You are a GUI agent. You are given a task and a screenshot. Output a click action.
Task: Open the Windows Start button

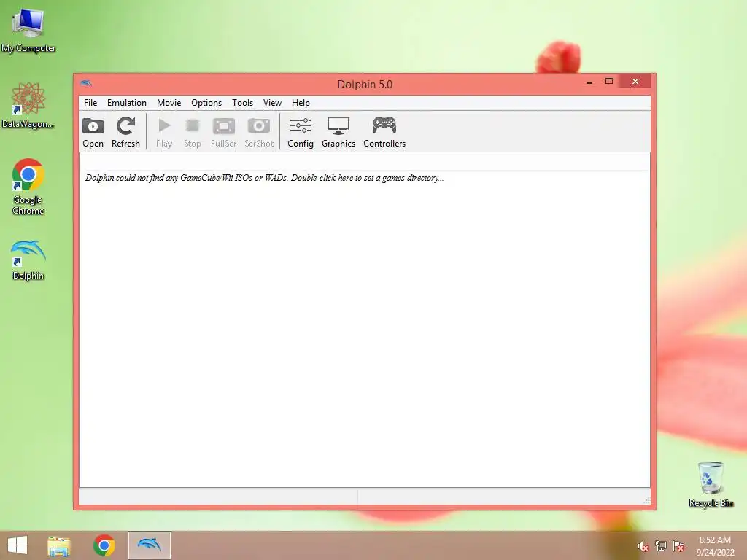(18, 545)
